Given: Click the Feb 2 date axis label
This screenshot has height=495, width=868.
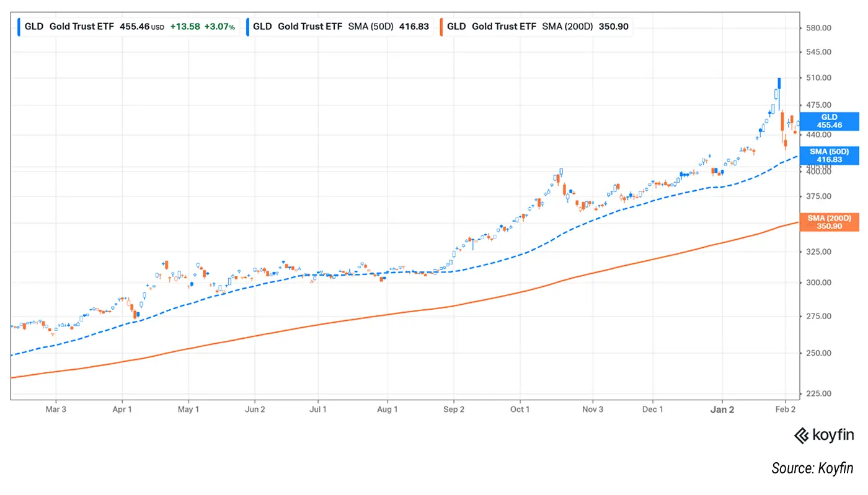Looking at the screenshot, I should [786, 410].
